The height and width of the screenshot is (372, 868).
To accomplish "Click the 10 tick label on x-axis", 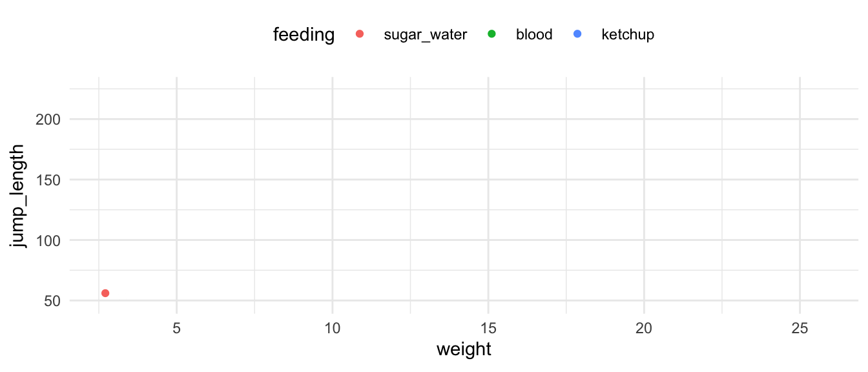I will click(x=332, y=328).
